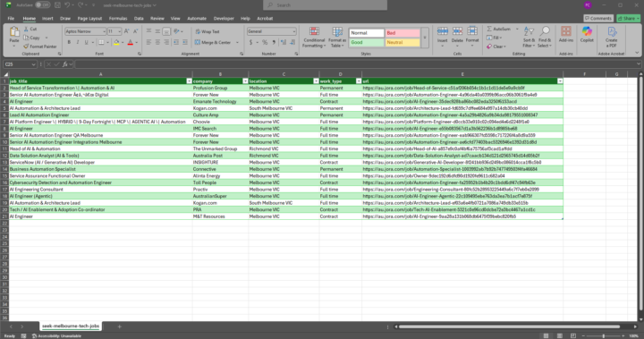644x339 pixels.
Task: Apply percent style format
Action: point(265,42)
